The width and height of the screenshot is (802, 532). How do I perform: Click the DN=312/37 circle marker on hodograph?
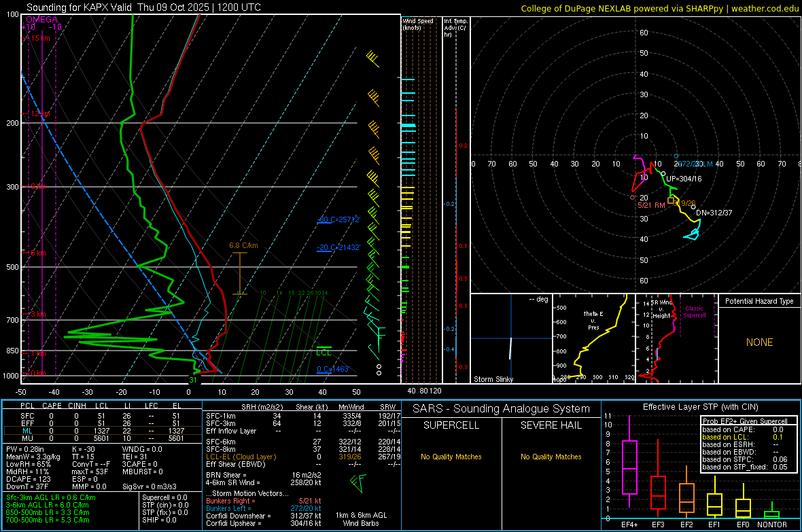click(x=693, y=207)
